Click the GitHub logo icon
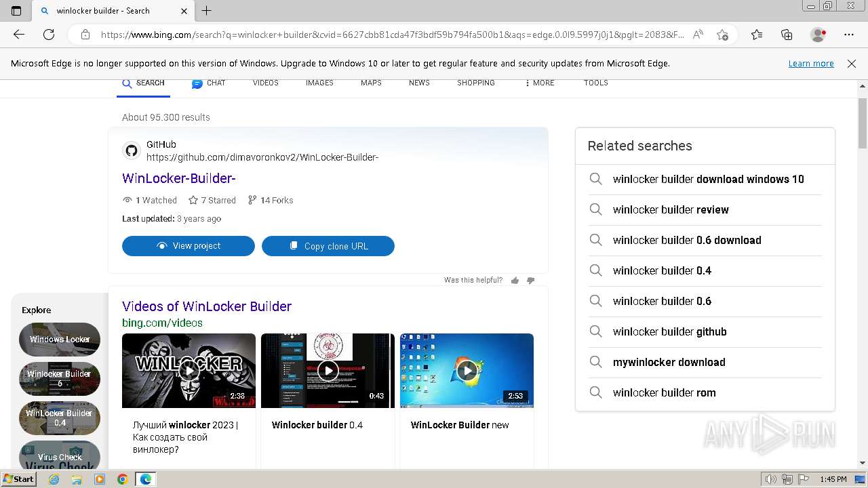This screenshot has height=488, width=868. 132,150
